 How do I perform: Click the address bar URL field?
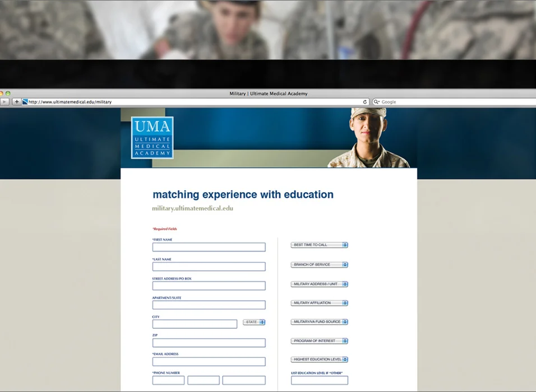(x=195, y=102)
